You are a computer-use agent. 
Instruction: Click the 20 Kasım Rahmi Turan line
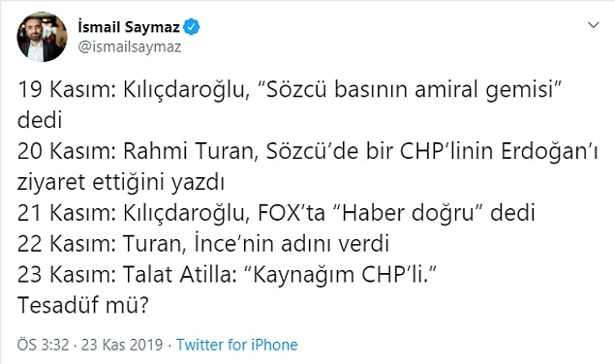pos(308,167)
